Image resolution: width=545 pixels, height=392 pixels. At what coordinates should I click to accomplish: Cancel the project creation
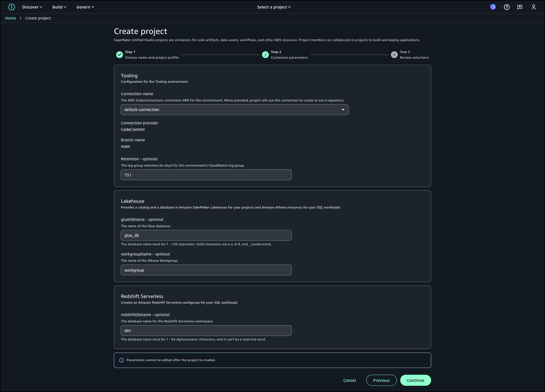coord(349,380)
